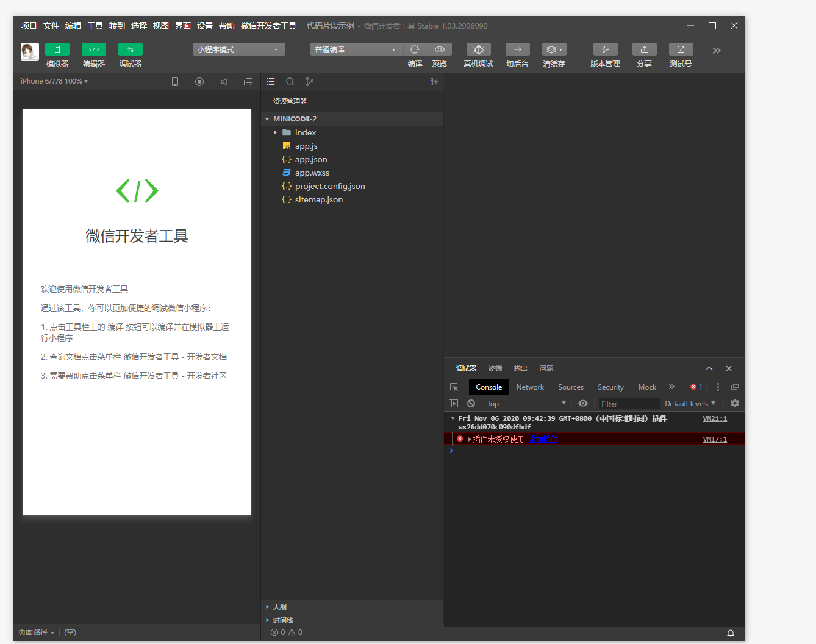Switch to the 问题 problems tab
Viewport: 816px width, 644px height.
tap(546, 368)
